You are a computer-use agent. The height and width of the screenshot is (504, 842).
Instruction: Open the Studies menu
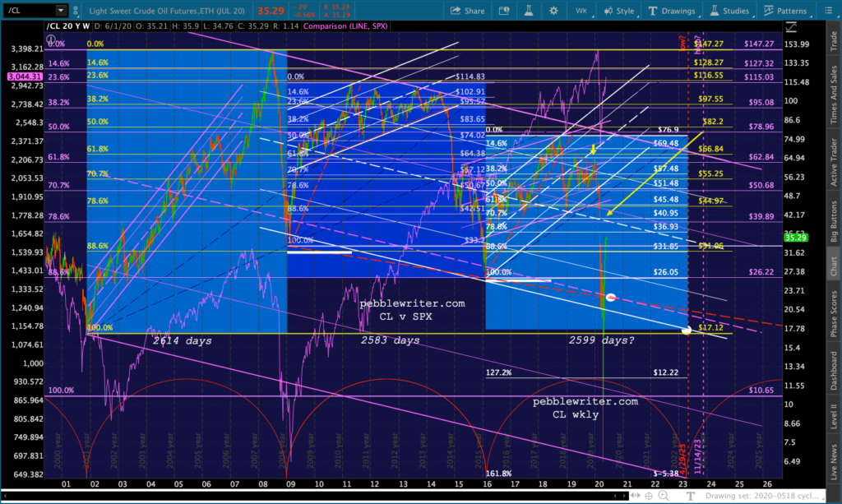pos(729,11)
